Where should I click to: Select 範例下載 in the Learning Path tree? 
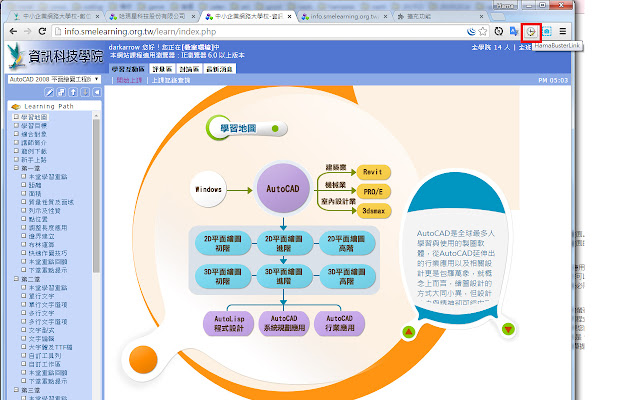coord(34,151)
